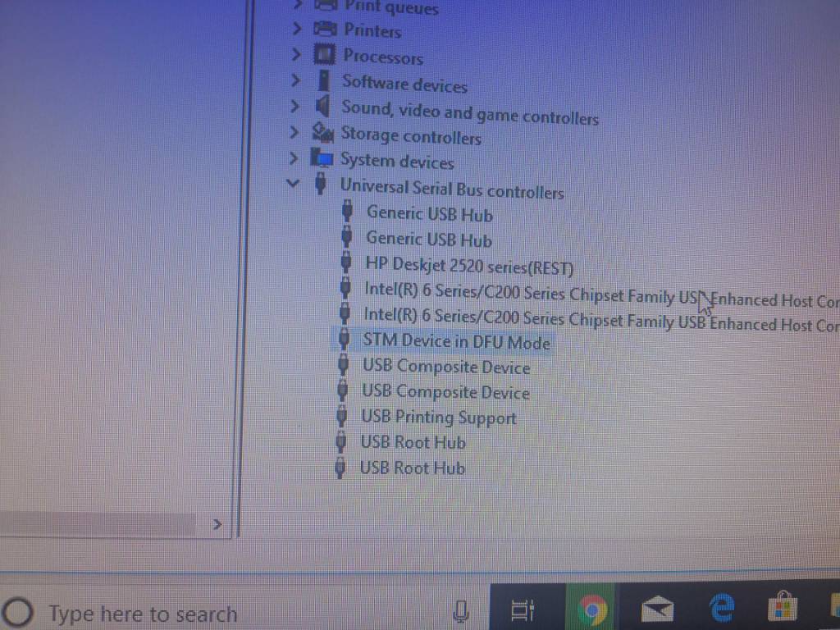This screenshot has height=630, width=840.
Task: Expand the Printers category
Action: (297, 28)
